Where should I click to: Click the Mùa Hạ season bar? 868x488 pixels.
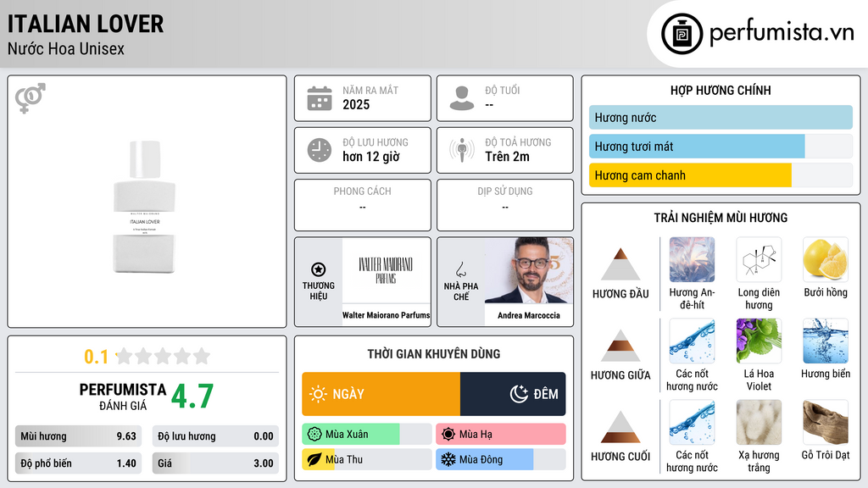tap(501, 435)
